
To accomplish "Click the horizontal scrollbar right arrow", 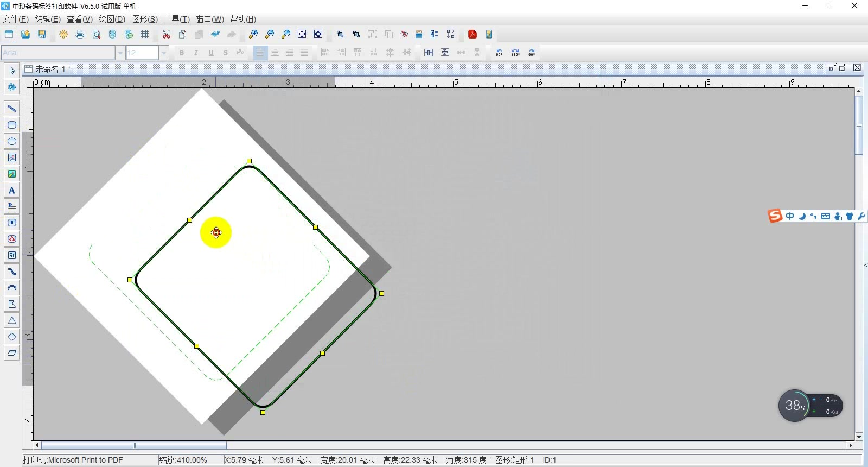I will (850, 445).
